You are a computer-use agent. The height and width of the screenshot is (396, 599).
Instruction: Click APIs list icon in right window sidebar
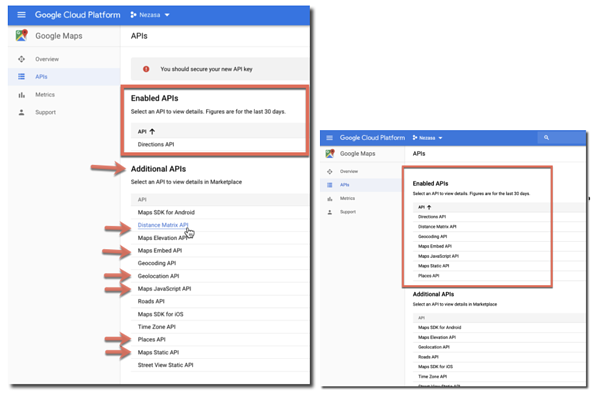tap(330, 185)
